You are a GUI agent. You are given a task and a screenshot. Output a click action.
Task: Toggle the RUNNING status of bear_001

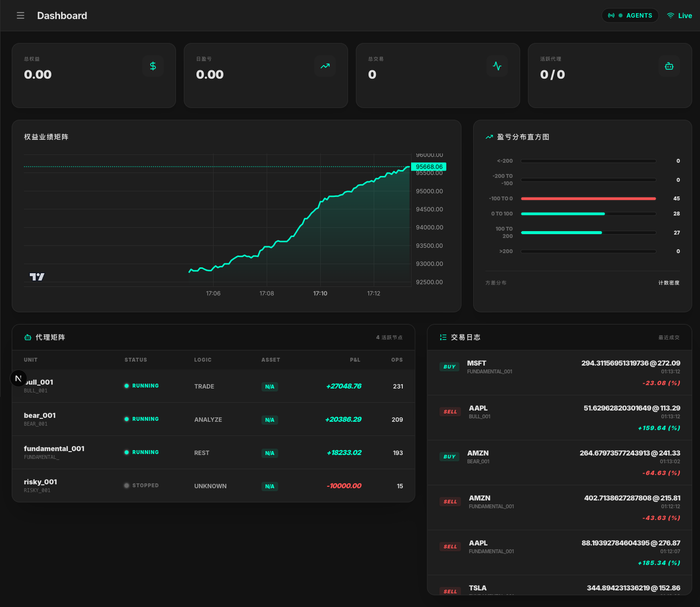click(142, 419)
